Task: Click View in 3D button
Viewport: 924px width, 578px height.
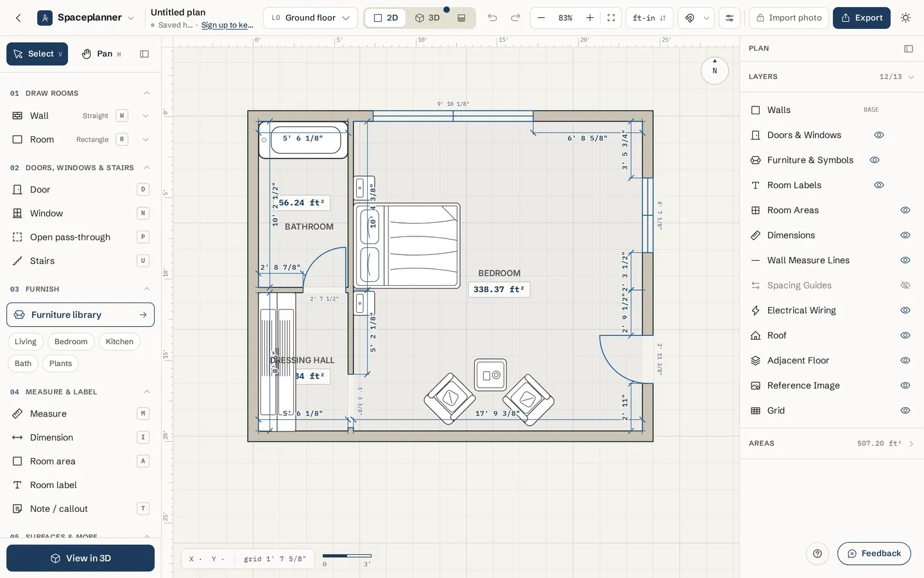Action: (x=80, y=558)
